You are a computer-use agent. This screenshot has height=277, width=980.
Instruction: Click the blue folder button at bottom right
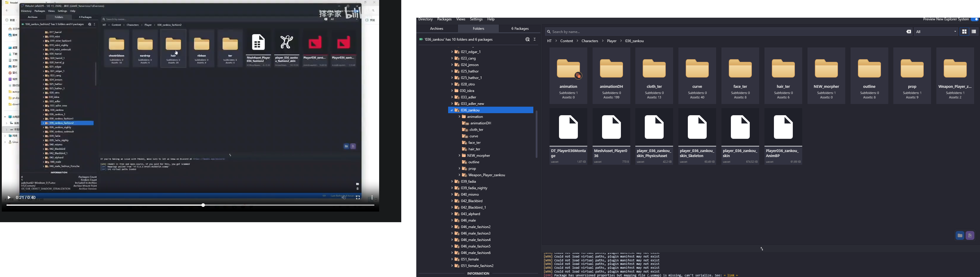[x=959, y=236]
